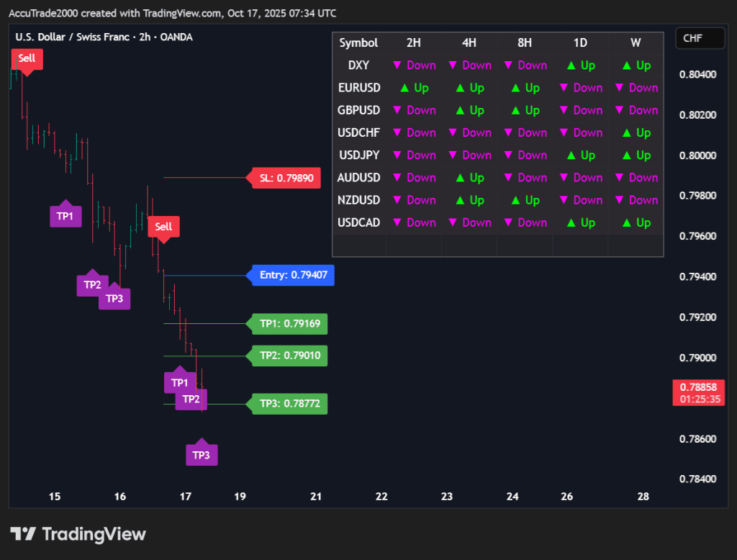The height and width of the screenshot is (560, 737).
Task: Click the TradingView logo icon
Action: point(22,534)
